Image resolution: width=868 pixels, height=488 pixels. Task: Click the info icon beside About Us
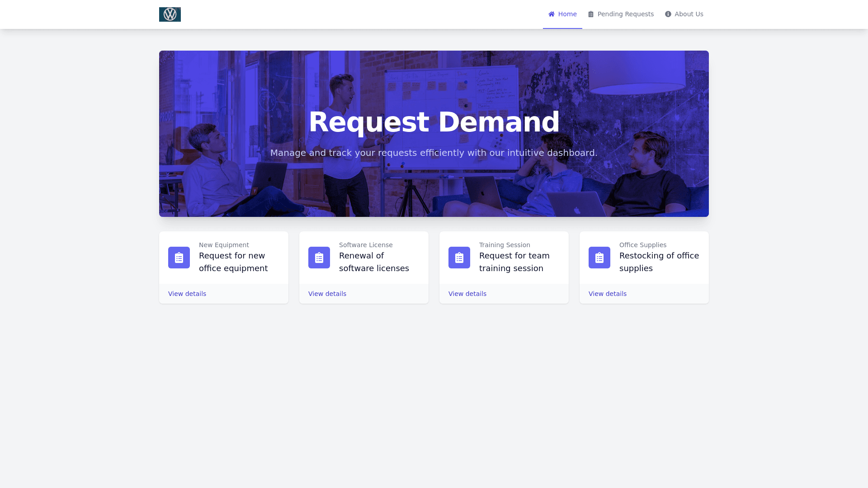point(668,14)
